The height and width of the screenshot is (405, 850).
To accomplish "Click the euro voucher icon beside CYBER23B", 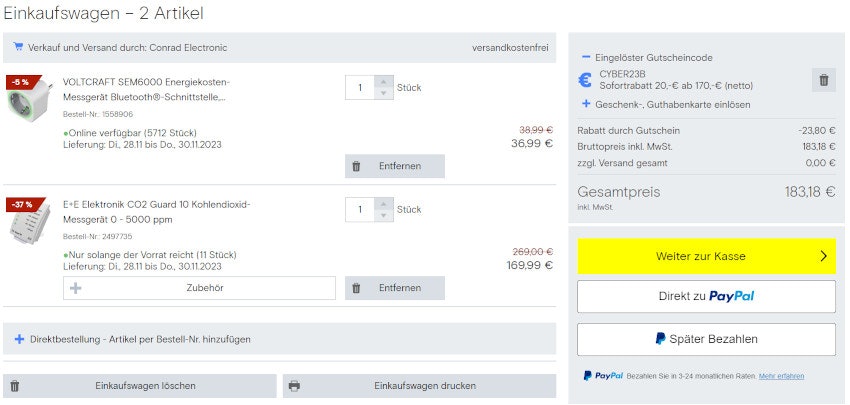I will tap(586, 80).
